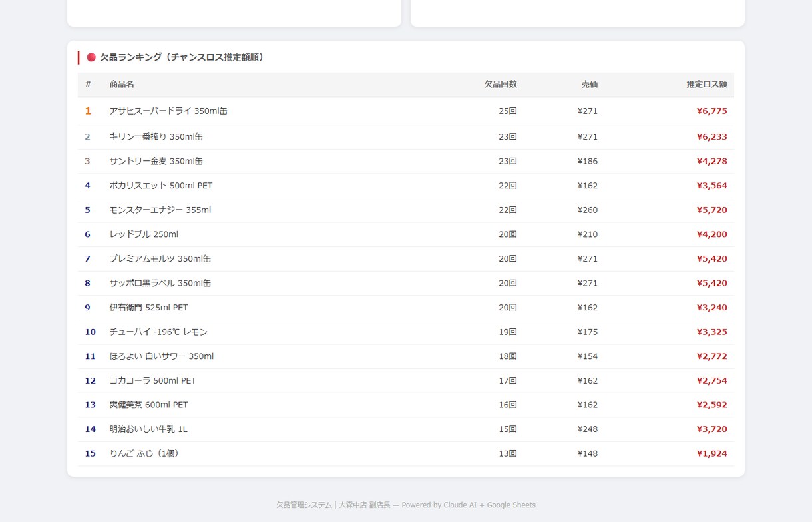The image size is (812, 522).
Task: Click the ¥5,720 estimated loss amount
Action: point(712,210)
